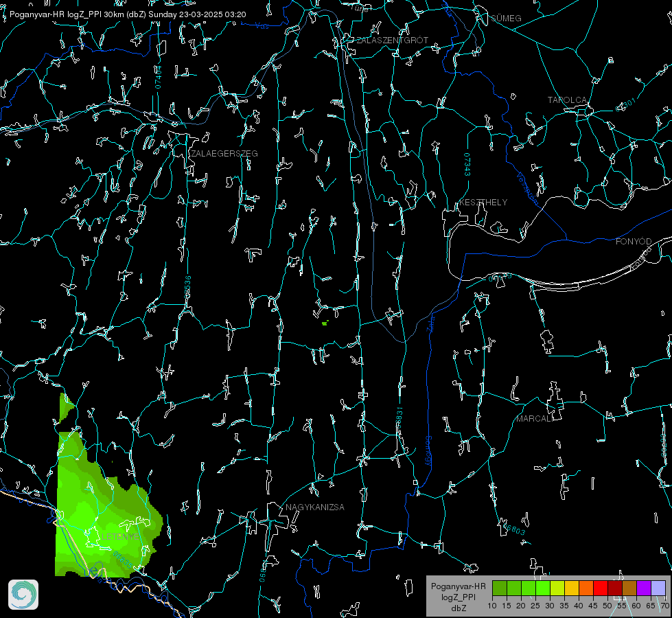Choose the brown 55-60 dBZ legend swatch

pyautogui.click(x=629, y=588)
